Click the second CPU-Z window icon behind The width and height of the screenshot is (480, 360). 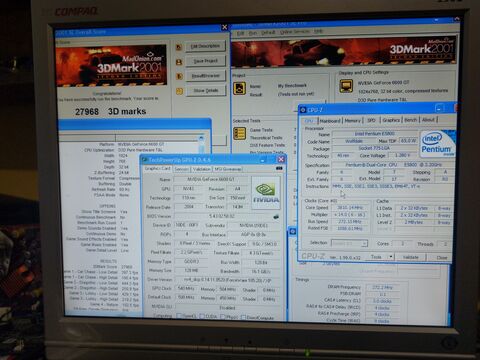[x=293, y=231]
